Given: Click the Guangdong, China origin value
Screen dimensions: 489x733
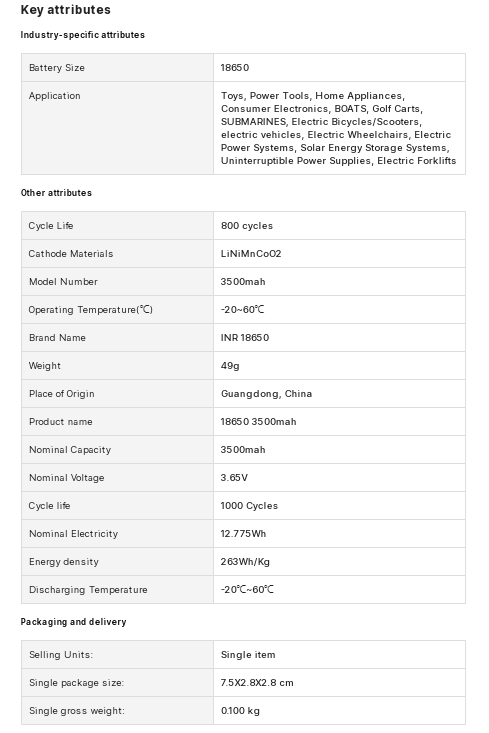Looking at the screenshot, I should (266, 394).
